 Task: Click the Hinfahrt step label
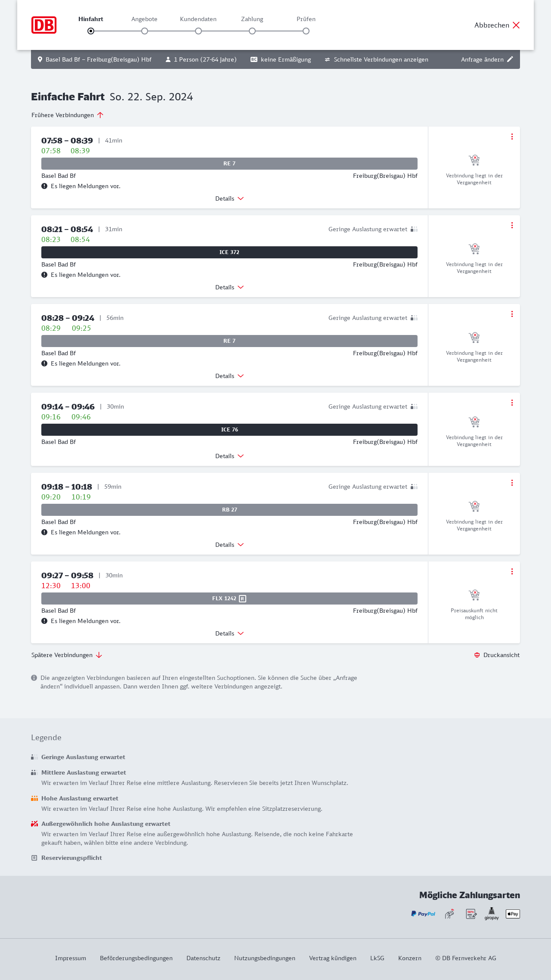pos(91,19)
